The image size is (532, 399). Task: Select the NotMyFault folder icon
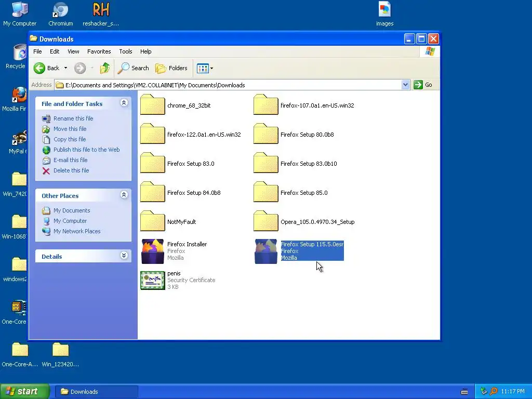153,221
